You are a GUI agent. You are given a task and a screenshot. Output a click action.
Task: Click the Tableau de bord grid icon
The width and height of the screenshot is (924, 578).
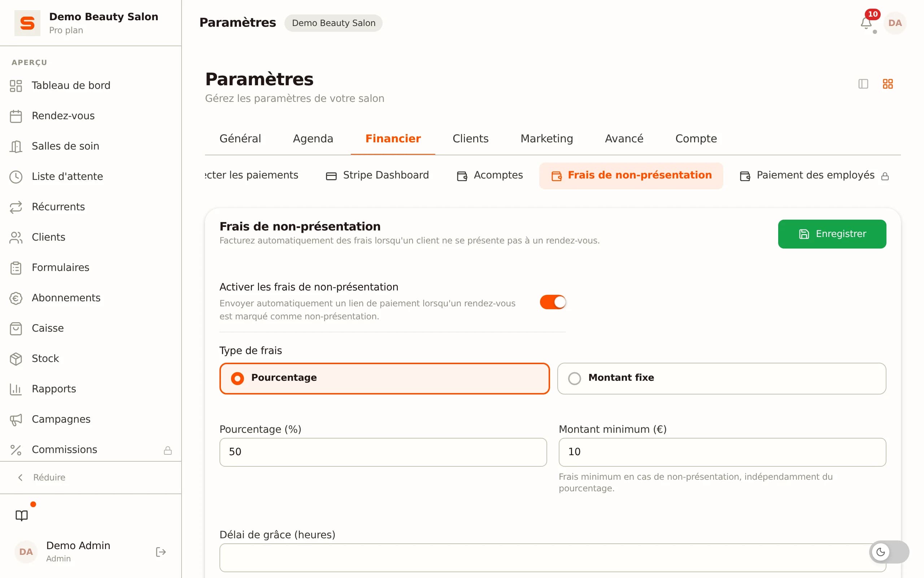[x=16, y=86]
